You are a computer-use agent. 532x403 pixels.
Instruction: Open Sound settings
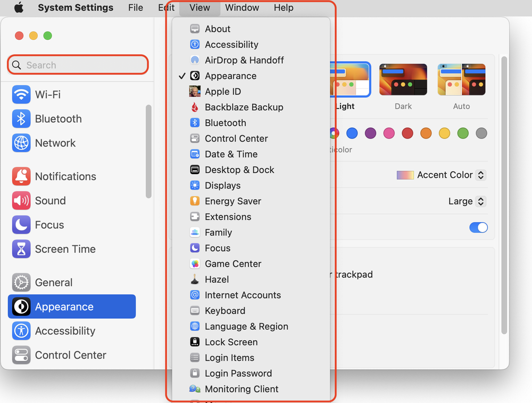click(x=51, y=201)
